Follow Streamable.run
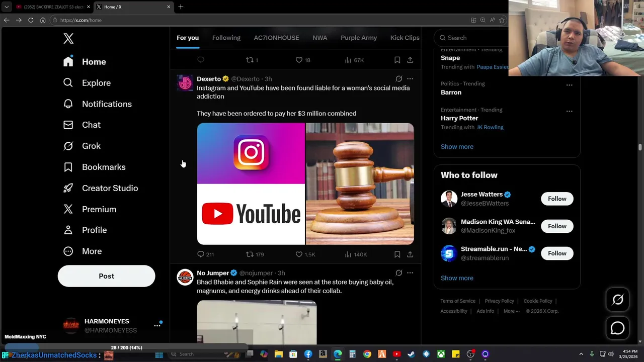Screen dimensions: 644x362 (557, 253)
